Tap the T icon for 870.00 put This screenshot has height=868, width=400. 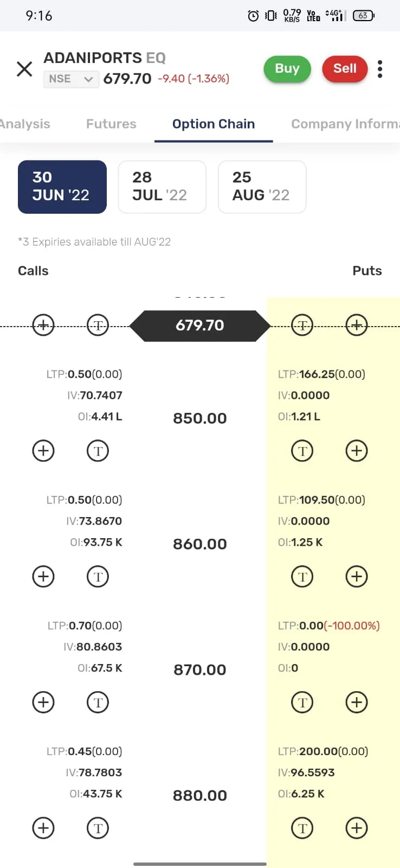[302, 703]
